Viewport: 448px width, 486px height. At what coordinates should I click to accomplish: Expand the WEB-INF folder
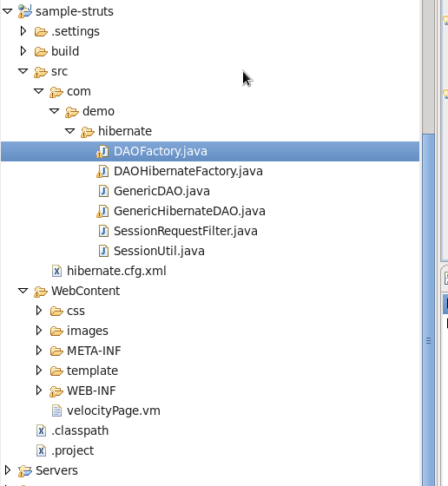pyautogui.click(x=39, y=391)
